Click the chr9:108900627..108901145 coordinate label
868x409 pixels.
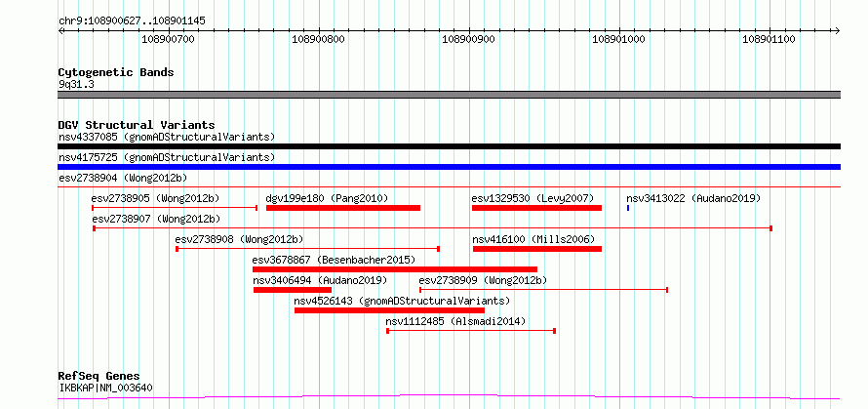coord(132,21)
